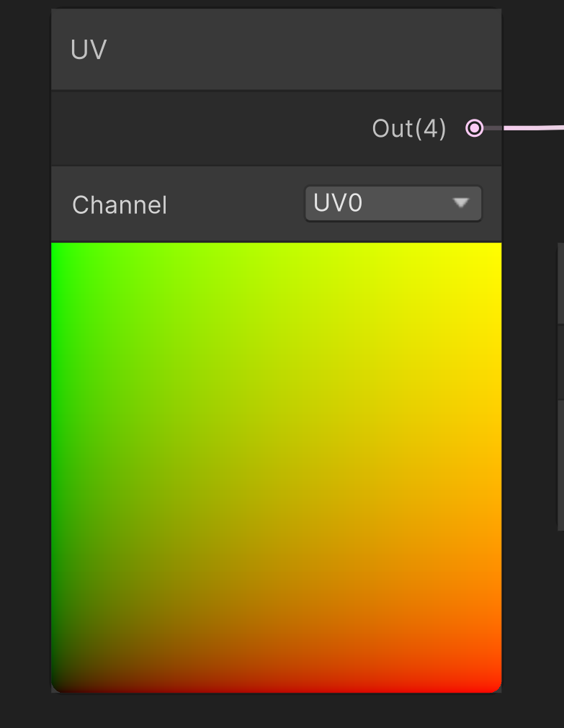Click the UV0 text in channel field
Image resolution: width=564 pixels, height=728 pixels.
[338, 204]
